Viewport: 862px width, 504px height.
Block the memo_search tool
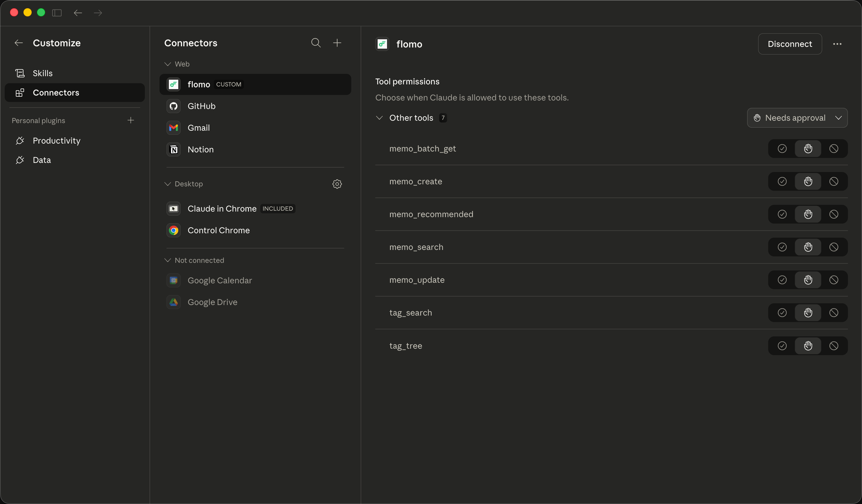pyautogui.click(x=834, y=247)
